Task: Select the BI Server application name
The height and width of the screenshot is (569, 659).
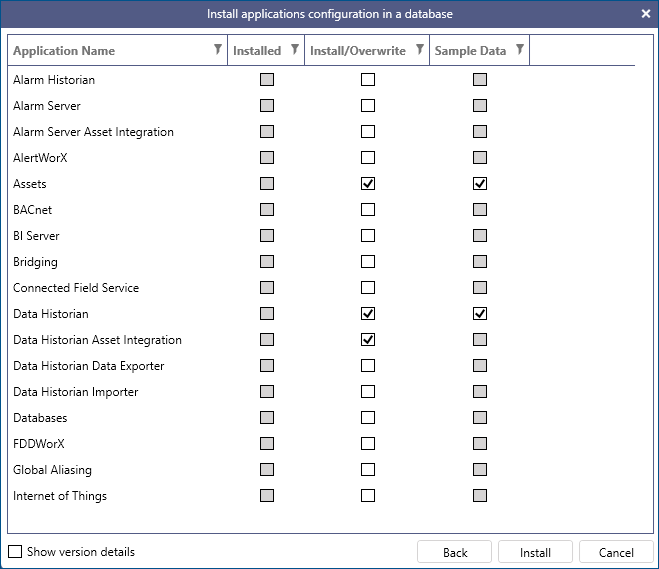Action: (x=36, y=236)
